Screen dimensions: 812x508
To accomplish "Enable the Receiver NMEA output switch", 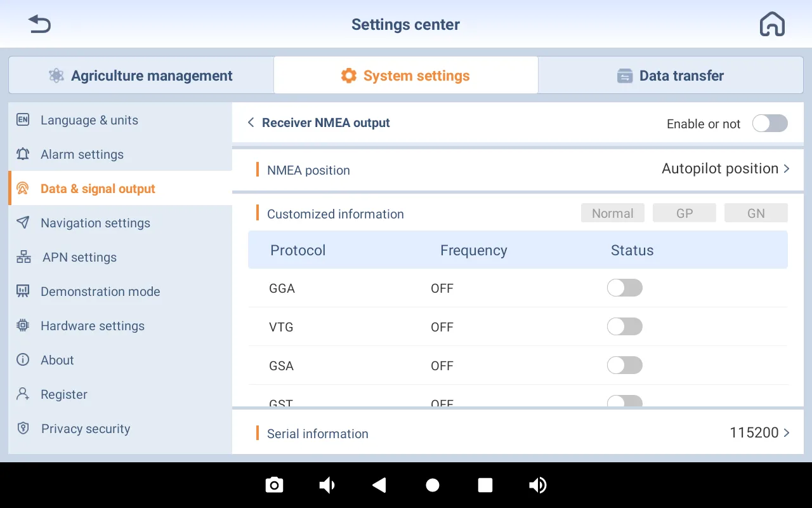I will click(x=769, y=123).
